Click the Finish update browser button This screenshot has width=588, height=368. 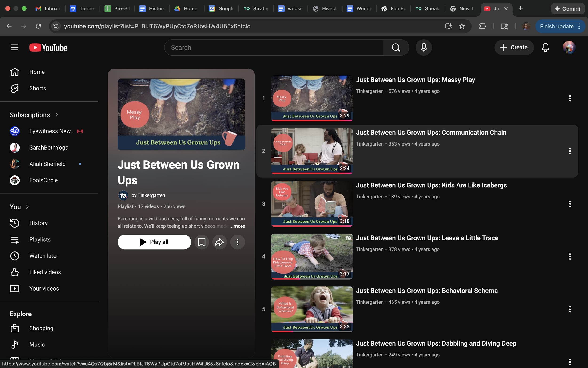pyautogui.click(x=557, y=26)
